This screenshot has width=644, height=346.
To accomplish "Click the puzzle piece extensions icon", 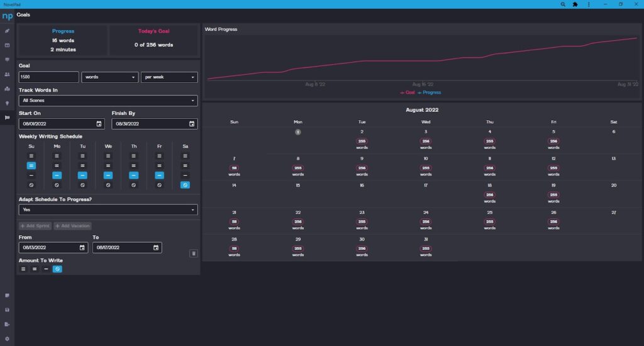I will (x=575, y=4).
